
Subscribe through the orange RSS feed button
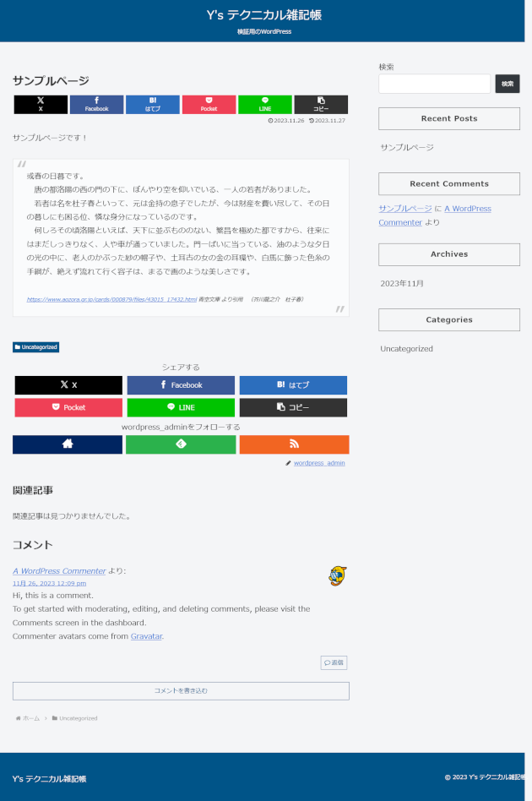tap(293, 444)
